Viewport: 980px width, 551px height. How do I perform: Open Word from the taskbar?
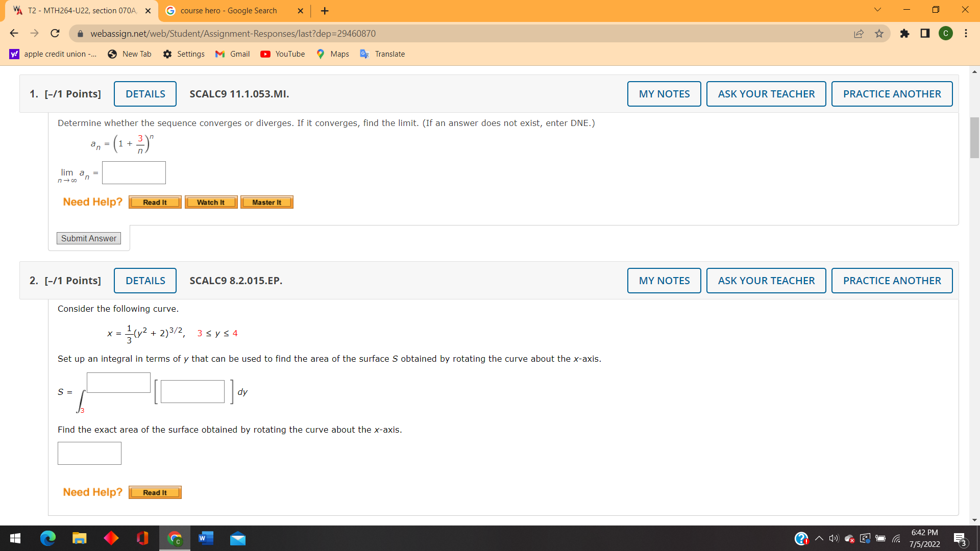click(x=206, y=538)
